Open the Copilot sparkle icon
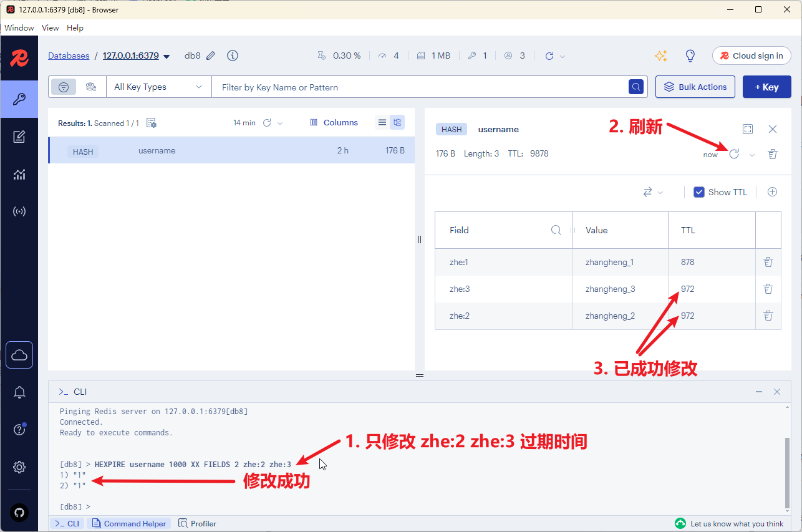This screenshot has height=532, width=802. [661, 56]
